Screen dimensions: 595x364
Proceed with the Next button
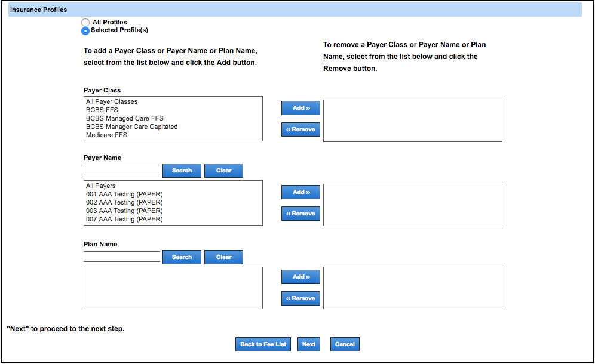309,344
